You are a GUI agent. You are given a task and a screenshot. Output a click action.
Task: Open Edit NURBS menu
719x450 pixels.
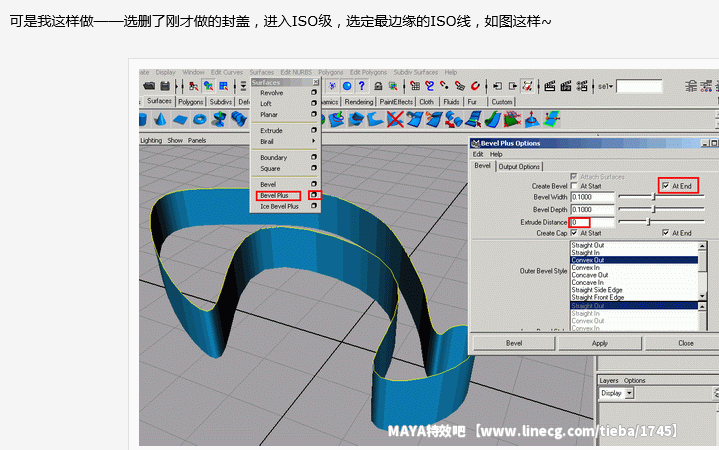(x=296, y=72)
